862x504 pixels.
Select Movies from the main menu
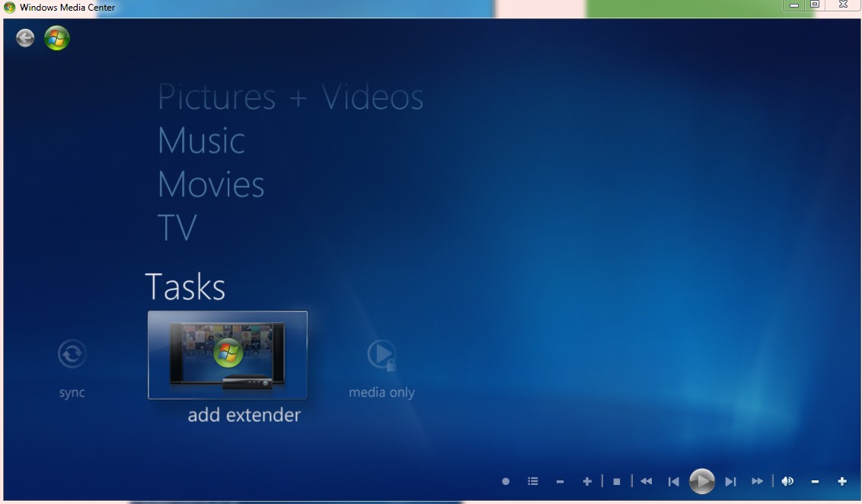[x=211, y=183]
